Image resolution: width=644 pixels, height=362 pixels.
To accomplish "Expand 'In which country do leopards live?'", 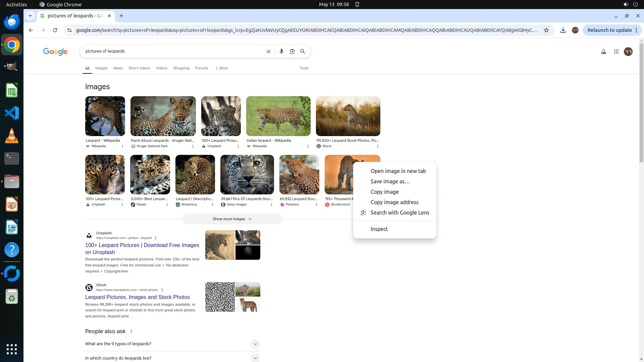I will [255, 358].
